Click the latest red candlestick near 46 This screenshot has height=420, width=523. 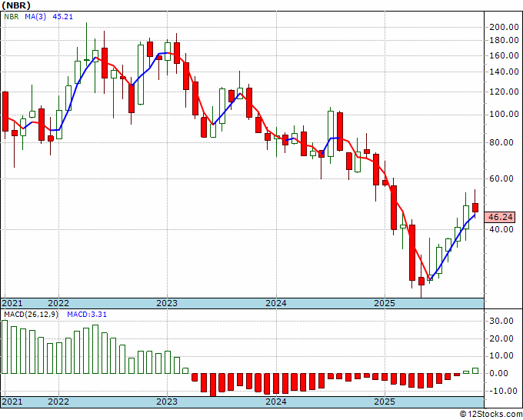[475, 208]
